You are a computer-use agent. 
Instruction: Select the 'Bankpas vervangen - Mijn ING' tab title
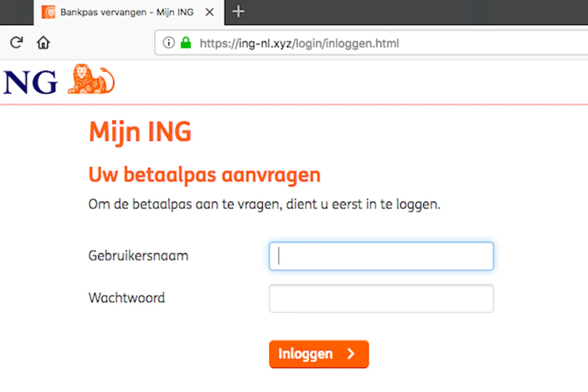pyautogui.click(x=127, y=12)
